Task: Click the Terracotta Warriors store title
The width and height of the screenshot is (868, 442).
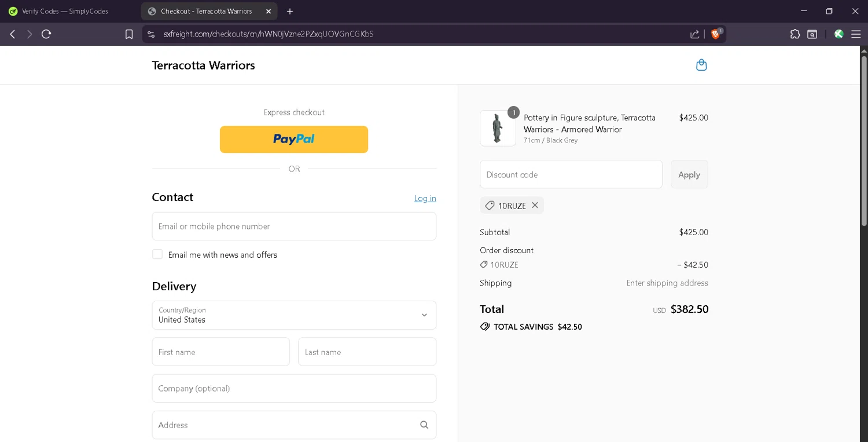Action: [x=203, y=65]
